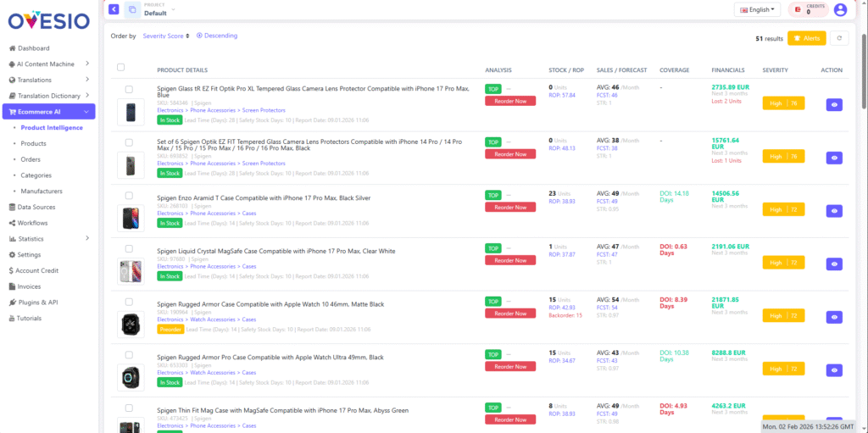Open Products under Ecommerce AI
The width and height of the screenshot is (868, 433).
[33, 143]
